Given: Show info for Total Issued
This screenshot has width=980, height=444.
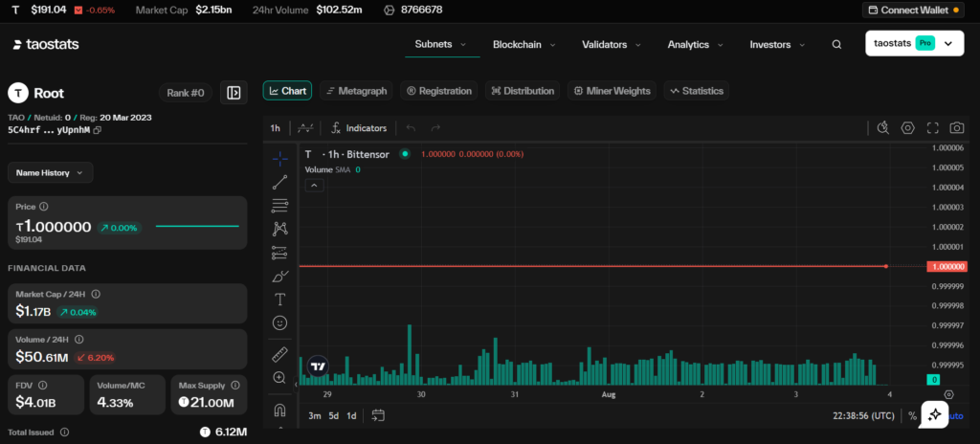Looking at the screenshot, I should pos(64,433).
